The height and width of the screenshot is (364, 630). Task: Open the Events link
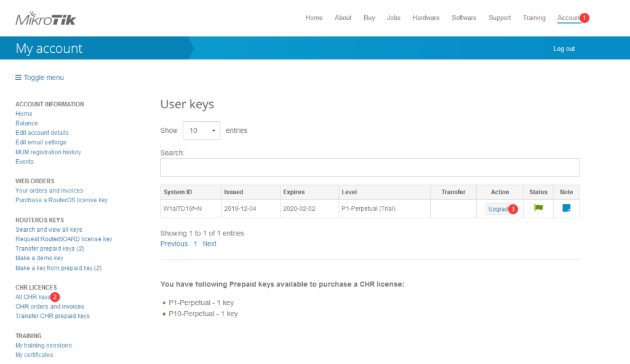[x=25, y=162]
